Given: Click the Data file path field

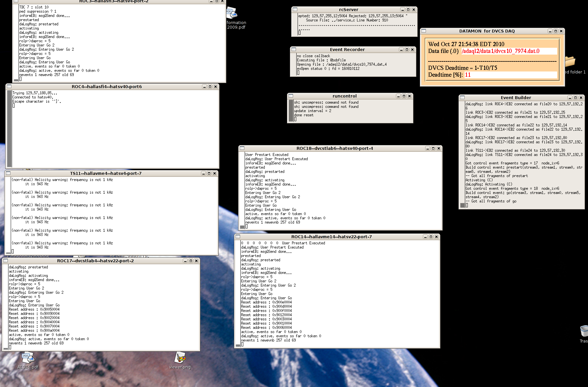Looking at the screenshot, I should pos(509,51).
